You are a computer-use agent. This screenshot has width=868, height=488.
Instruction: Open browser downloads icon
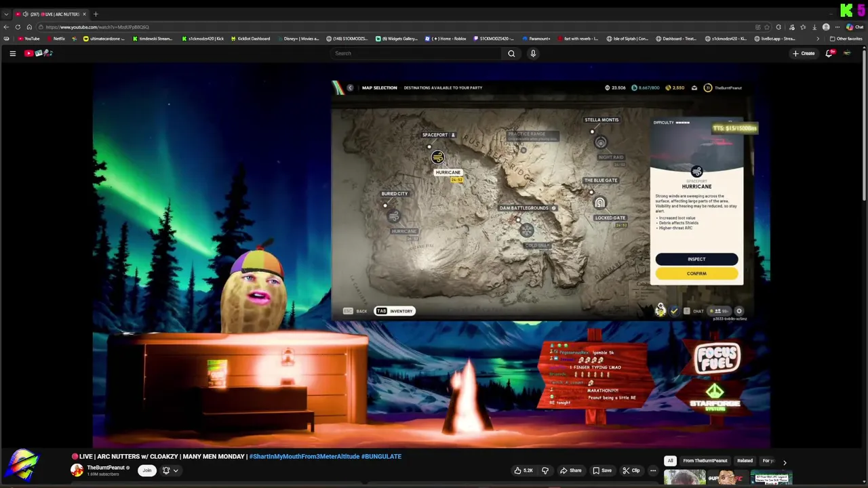click(814, 27)
